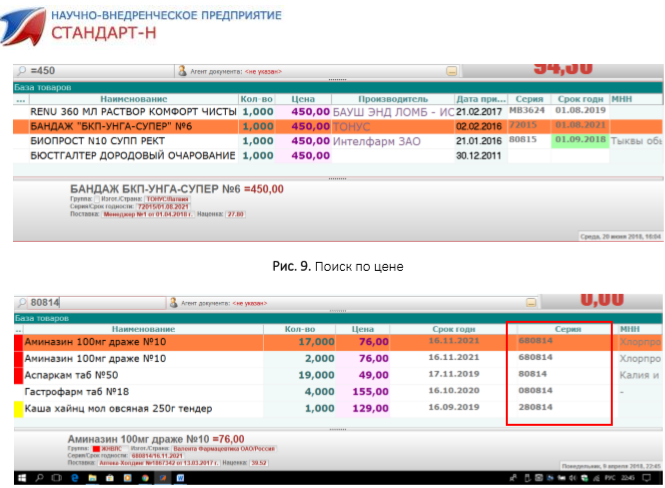Open the orange media player taskbar icon

click(127, 478)
